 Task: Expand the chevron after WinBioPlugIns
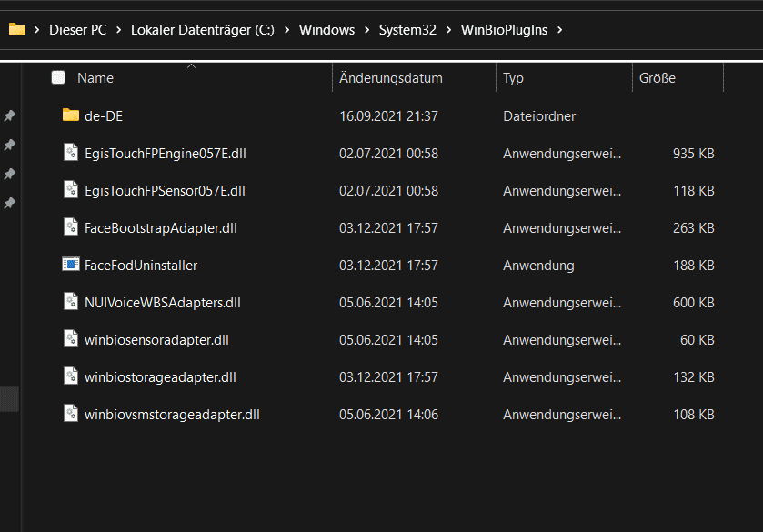tap(559, 30)
